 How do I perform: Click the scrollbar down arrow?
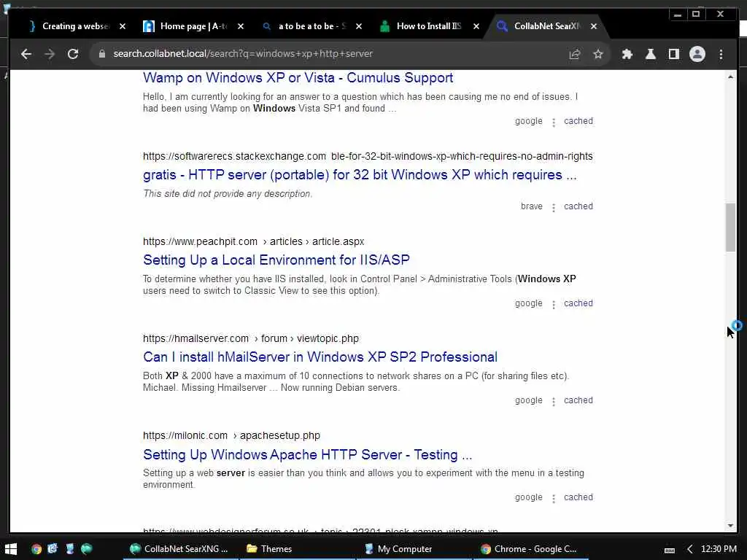(730, 526)
